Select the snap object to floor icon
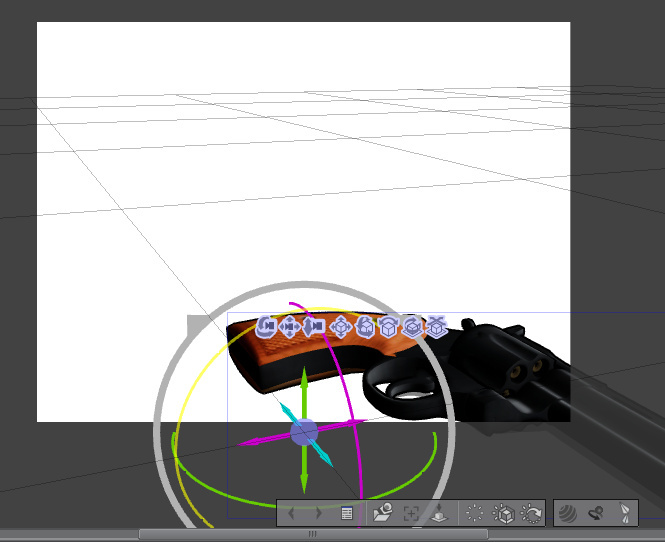 pos(437,327)
